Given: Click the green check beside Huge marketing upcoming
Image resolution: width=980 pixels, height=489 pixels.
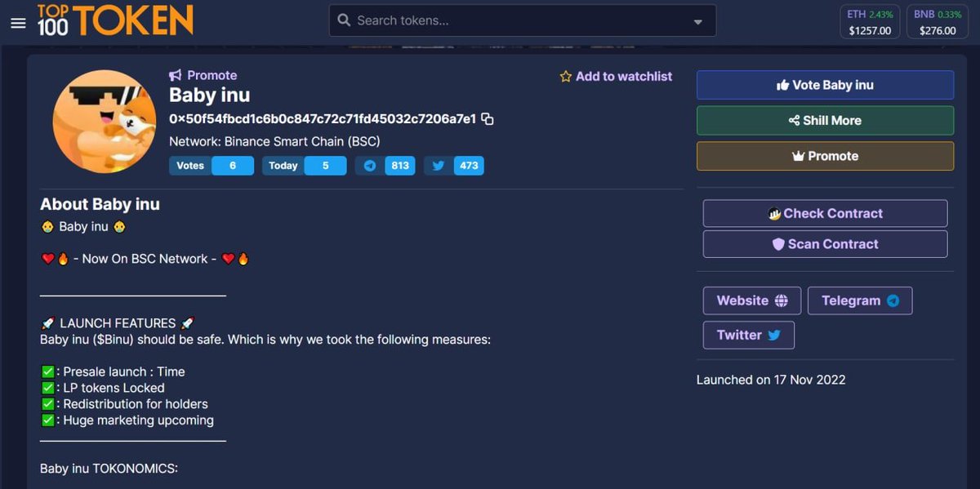Looking at the screenshot, I should 47,420.
